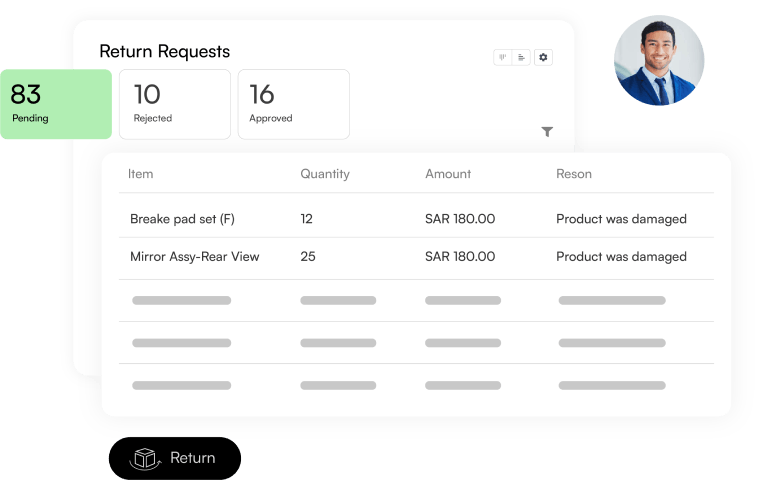767x480 pixels.
Task: Click the box icon in Return button
Action: (145, 458)
